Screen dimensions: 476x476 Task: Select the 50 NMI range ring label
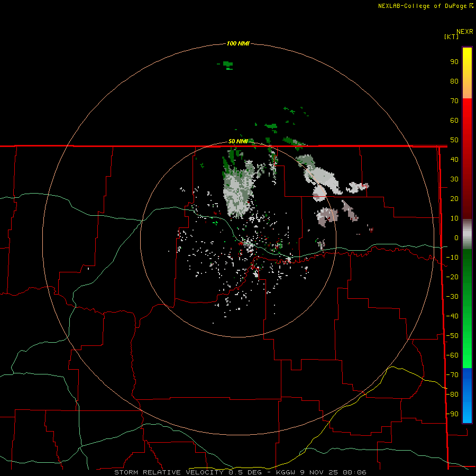pyautogui.click(x=238, y=141)
